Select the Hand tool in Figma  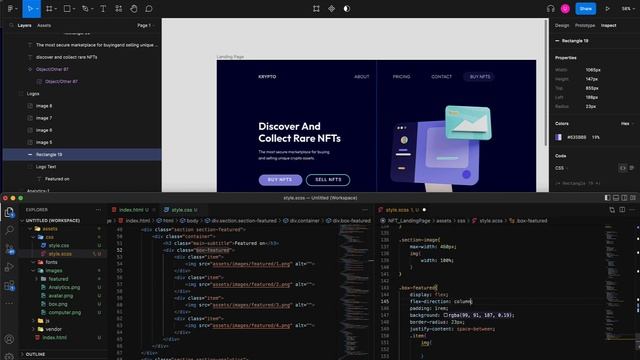133,9
